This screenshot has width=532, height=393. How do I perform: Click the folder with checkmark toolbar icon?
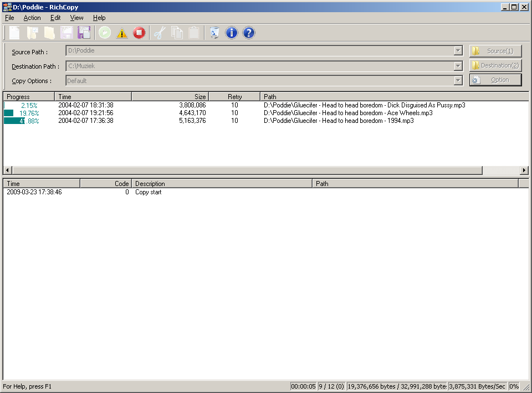point(32,33)
